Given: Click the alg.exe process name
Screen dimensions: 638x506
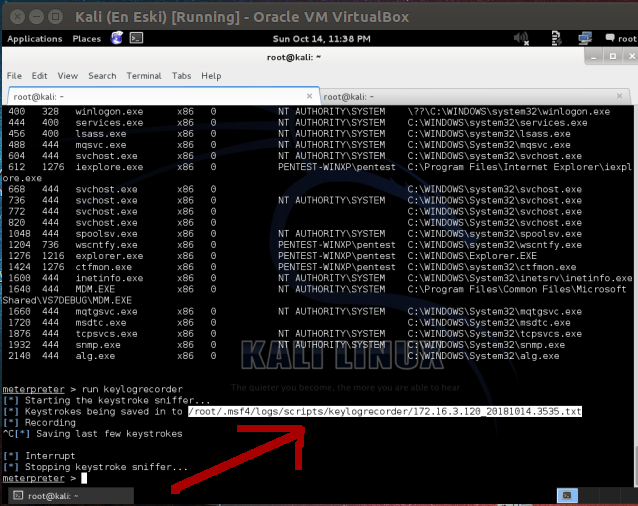Looking at the screenshot, I should [x=95, y=356].
